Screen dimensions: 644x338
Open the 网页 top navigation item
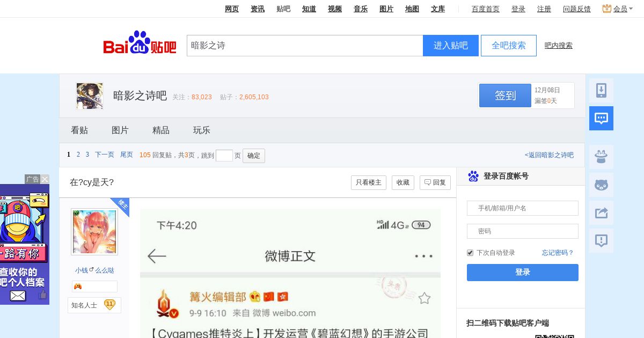(x=232, y=9)
